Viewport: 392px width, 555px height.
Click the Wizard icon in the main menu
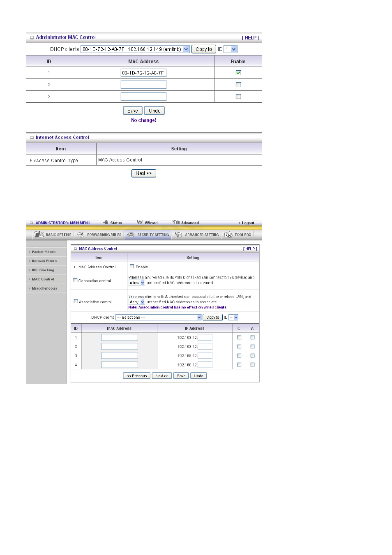click(x=140, y=222)
